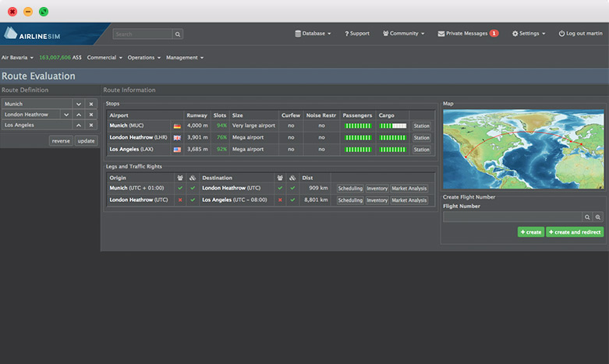Move Munich stop down with chevron
Viewport: 609px width, 364px height.
79,104
